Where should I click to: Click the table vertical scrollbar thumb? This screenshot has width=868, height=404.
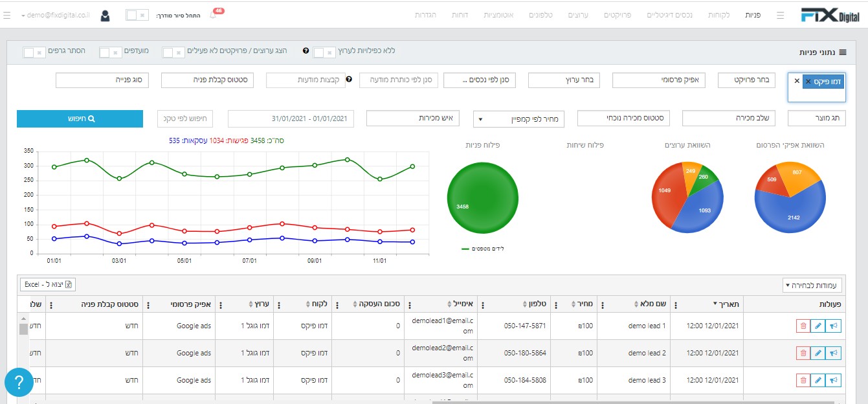23,329
